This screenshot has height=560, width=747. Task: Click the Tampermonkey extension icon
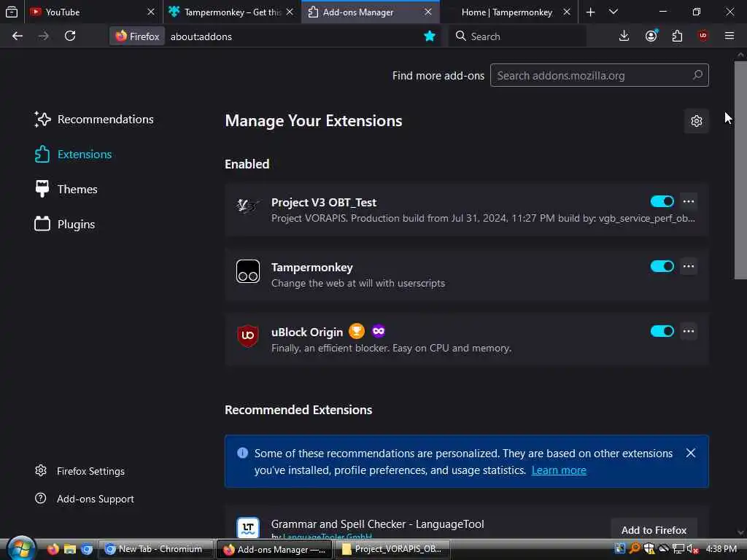coord(248,271)
